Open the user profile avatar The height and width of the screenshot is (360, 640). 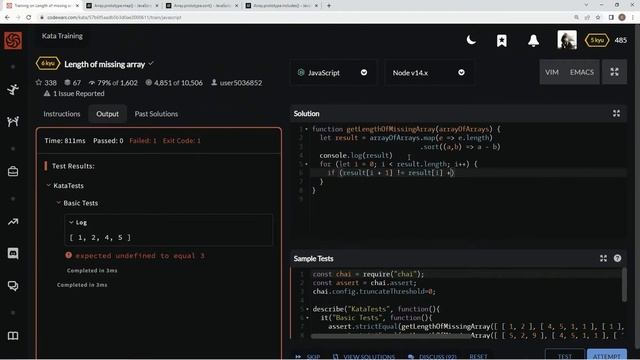pos(567,40)
